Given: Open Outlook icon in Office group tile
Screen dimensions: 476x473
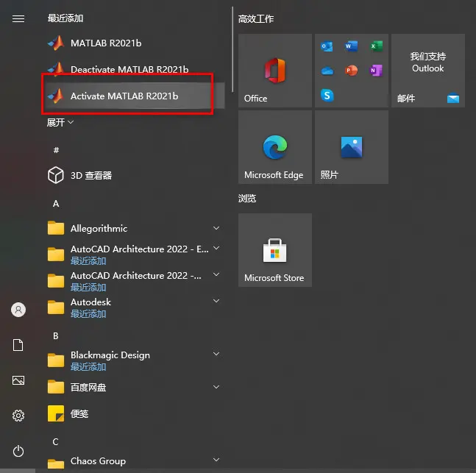Looking at the screenshot, I should point(327,46).
